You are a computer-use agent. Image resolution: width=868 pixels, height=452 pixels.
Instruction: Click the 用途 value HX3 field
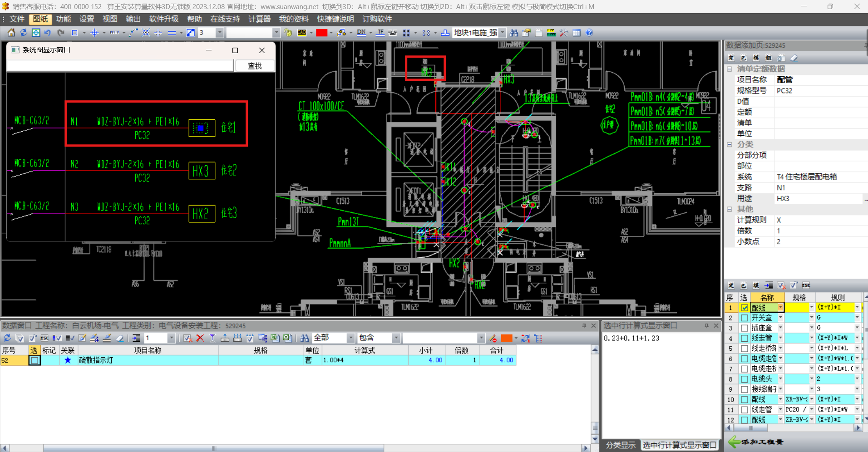click(819, 198)
